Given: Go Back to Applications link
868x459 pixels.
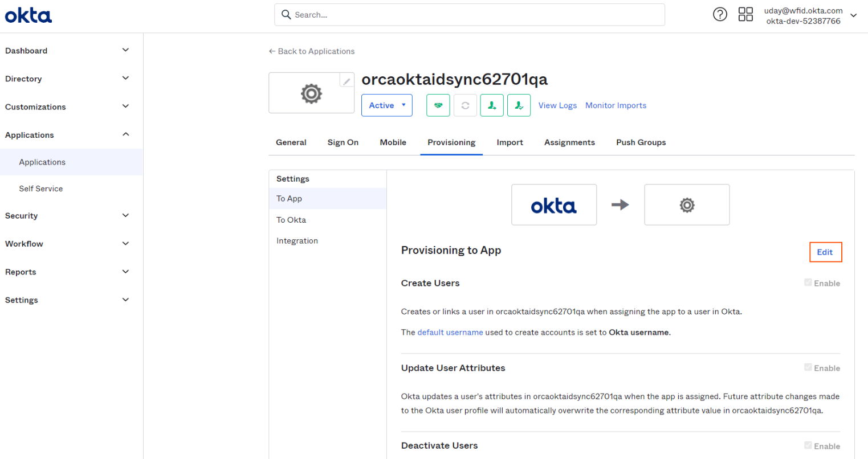Looking at the screenshot, I should pos(312,51).
